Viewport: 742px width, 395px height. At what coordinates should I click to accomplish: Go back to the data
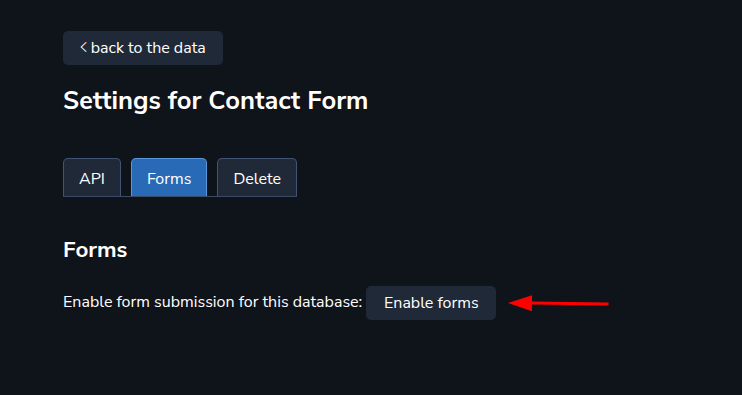tap(143, 48)
